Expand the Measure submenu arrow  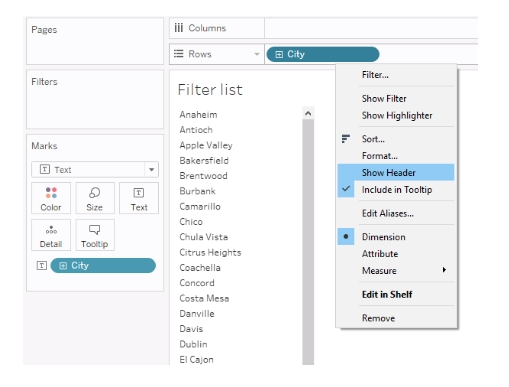pos(444,270)
